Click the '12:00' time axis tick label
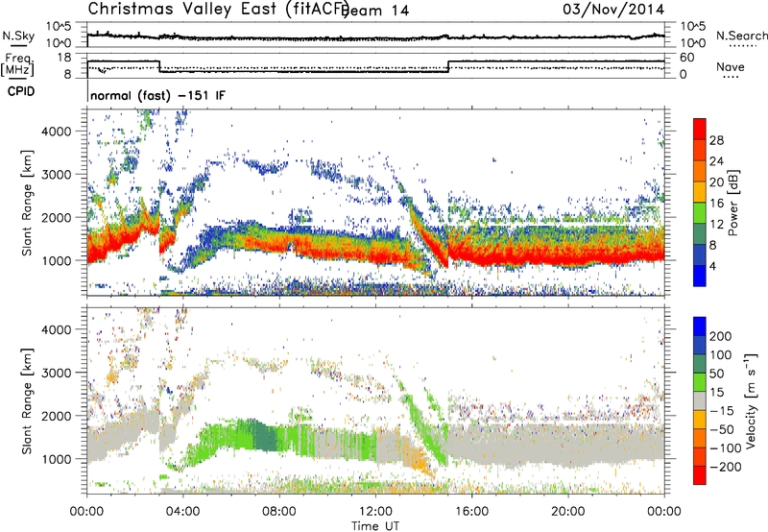The height and width of the screenshot is (532, 768). pos(375,512)
